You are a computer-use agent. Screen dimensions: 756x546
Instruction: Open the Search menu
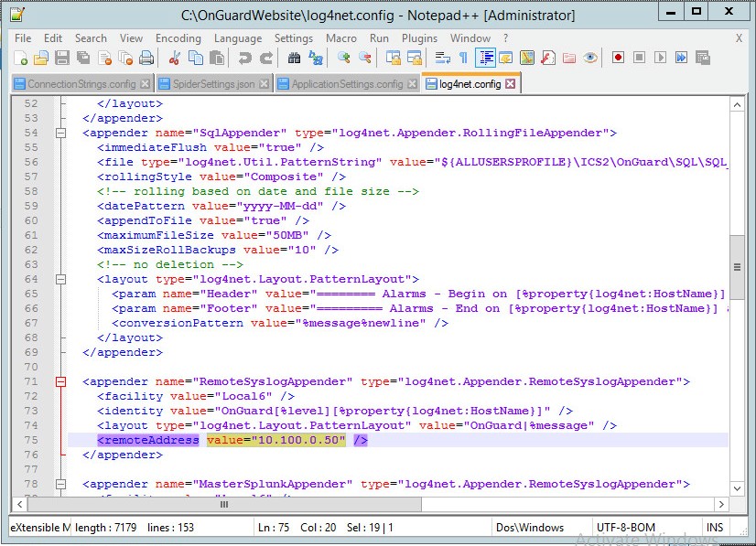(91, 38)
